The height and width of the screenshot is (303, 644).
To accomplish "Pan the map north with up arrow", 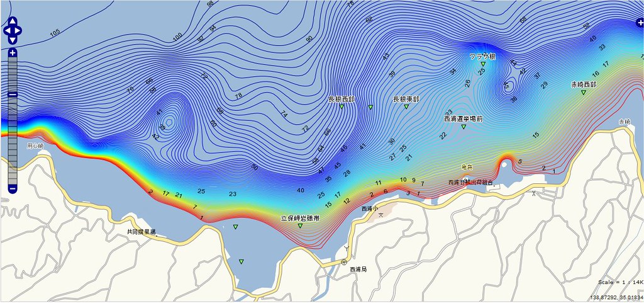I will [13, 21].
